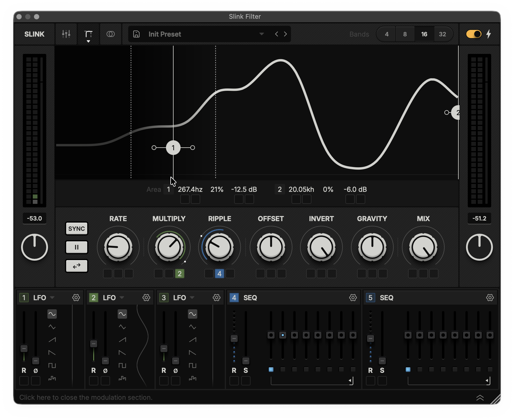
Task: Go to the previous preset arrow
Action: (276, 34)
